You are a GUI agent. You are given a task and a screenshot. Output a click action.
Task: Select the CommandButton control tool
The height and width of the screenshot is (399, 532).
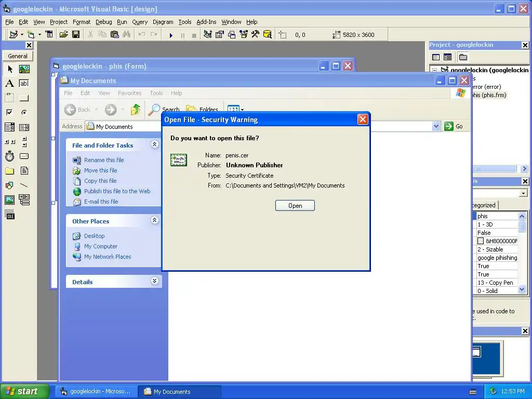click(24, 98)
